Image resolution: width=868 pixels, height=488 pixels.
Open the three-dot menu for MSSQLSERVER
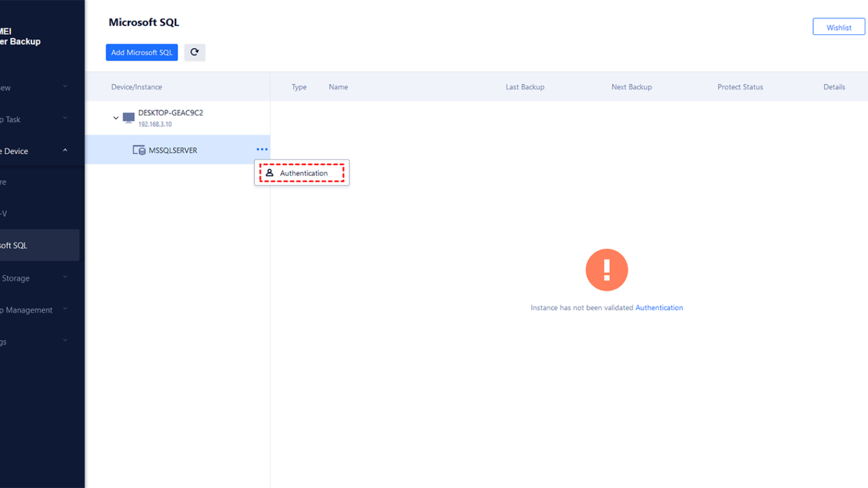coord(262,149)
